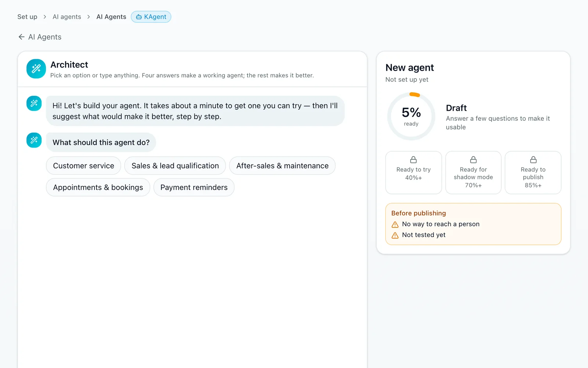Click the Ready to publish 85%+ card
588x368 pixels.
[x=533, y=173]
